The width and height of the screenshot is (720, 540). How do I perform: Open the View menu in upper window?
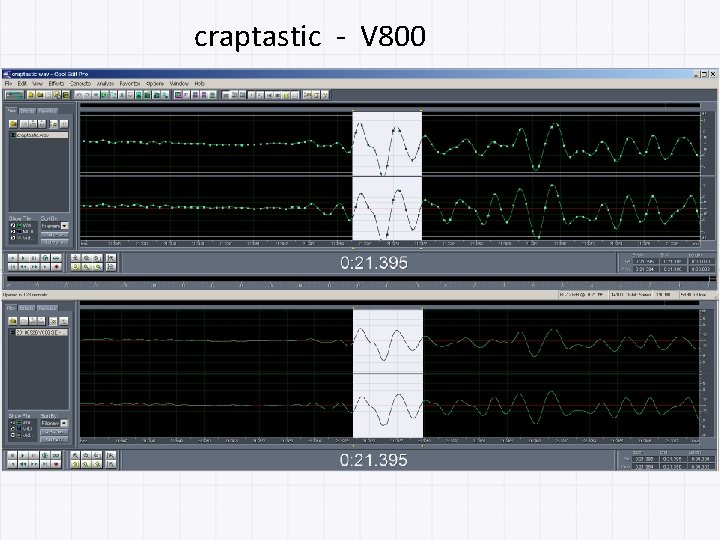point(37,84)
